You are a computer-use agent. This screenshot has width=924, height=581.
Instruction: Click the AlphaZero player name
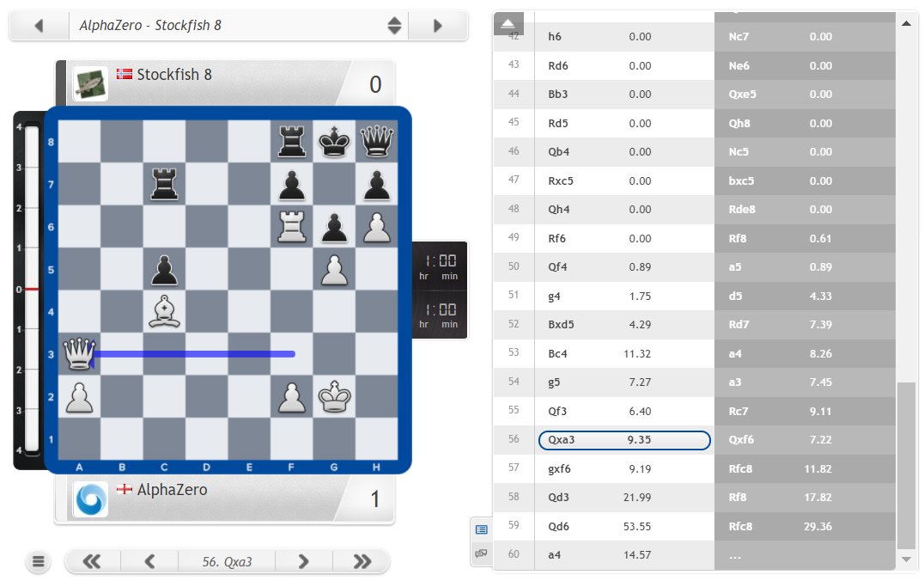click(172, 490)
